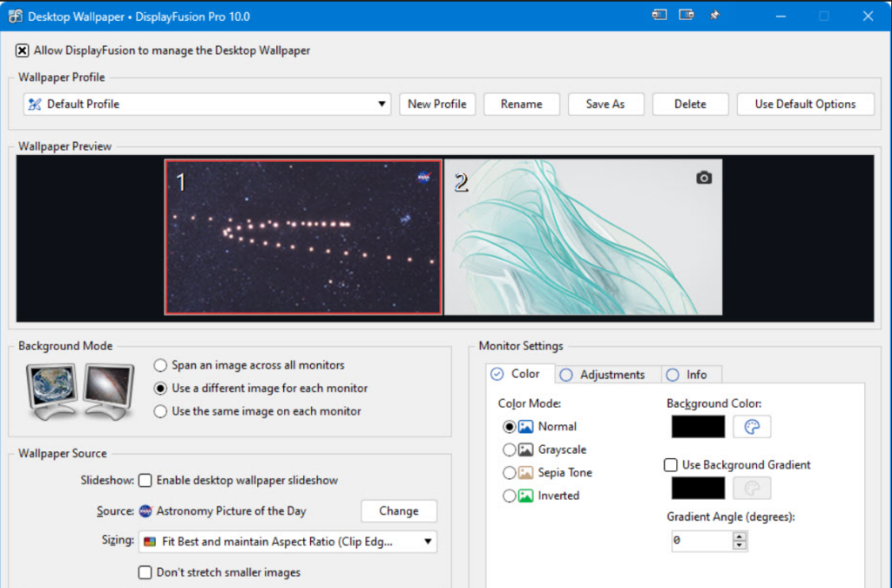This screenshot has height=588, width=892.
Task: Click the New Profile button
Action: pyautogui.click(x=437, y=104)
